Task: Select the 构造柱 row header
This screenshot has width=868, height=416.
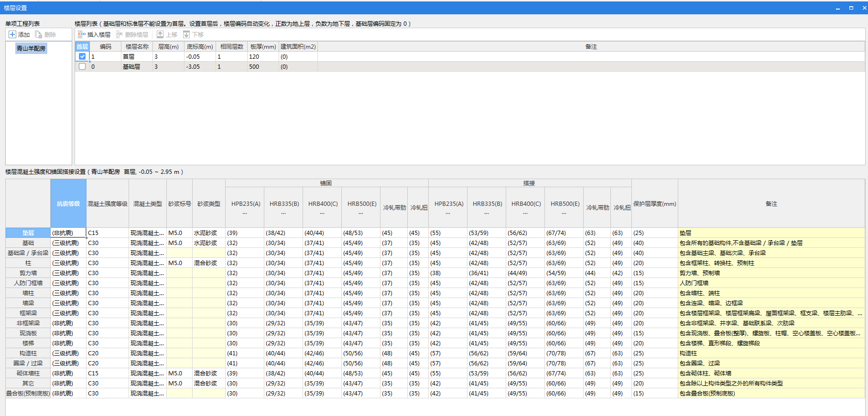Action: coord(28,353)
